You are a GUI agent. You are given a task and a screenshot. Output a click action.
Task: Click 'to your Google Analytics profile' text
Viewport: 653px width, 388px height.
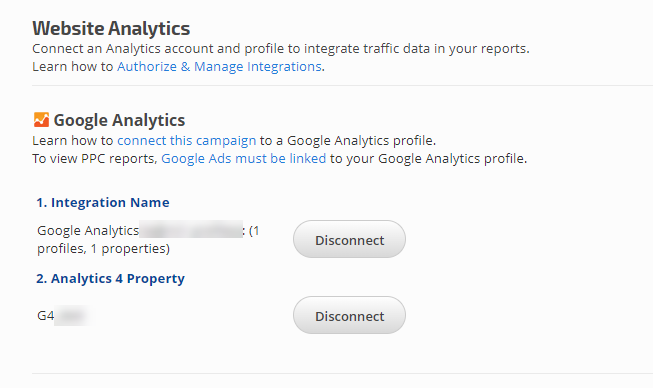429,159
